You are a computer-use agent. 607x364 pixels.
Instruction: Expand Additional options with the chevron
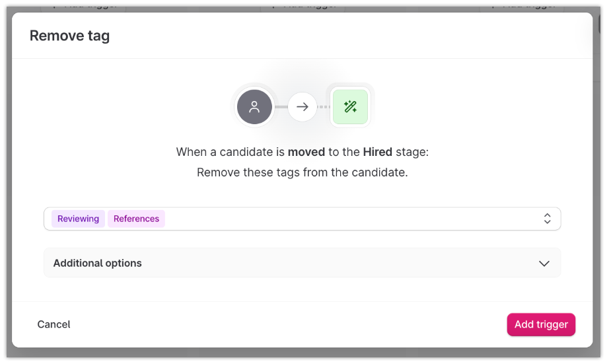point(544,263)
